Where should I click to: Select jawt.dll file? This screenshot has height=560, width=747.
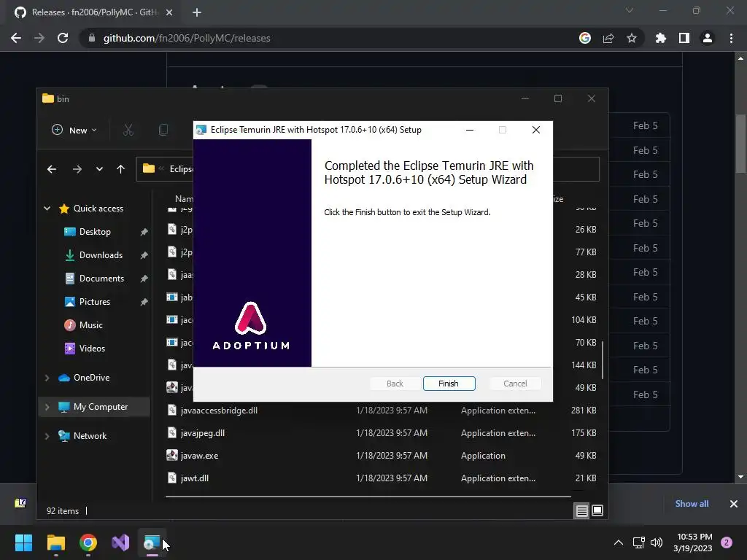[194, 478]
